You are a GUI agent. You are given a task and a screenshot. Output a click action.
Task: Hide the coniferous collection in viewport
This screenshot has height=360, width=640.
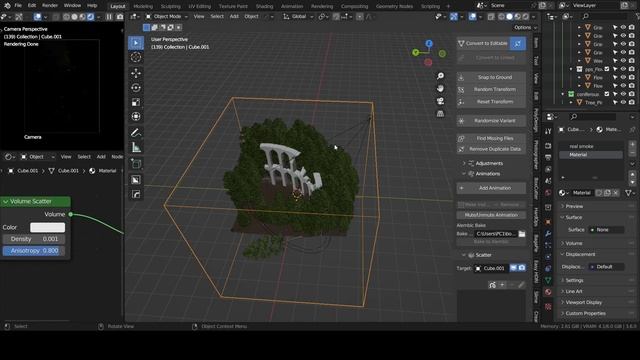coord(623,94)
